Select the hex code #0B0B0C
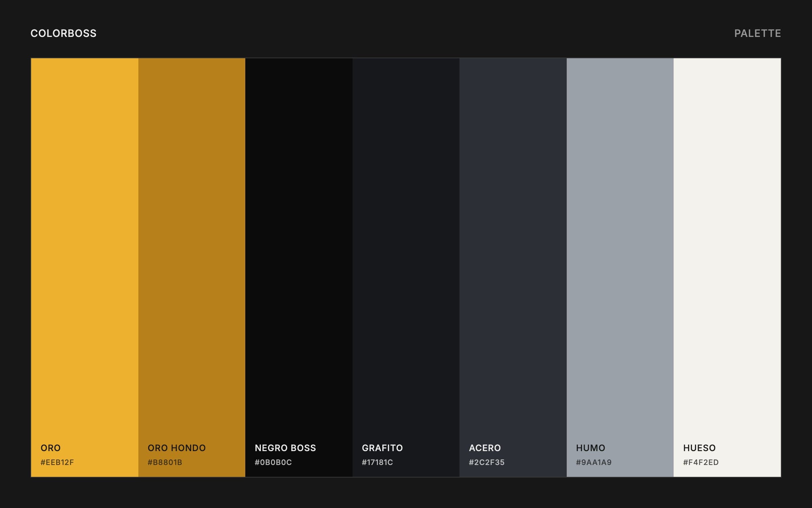 click(273, 462)
